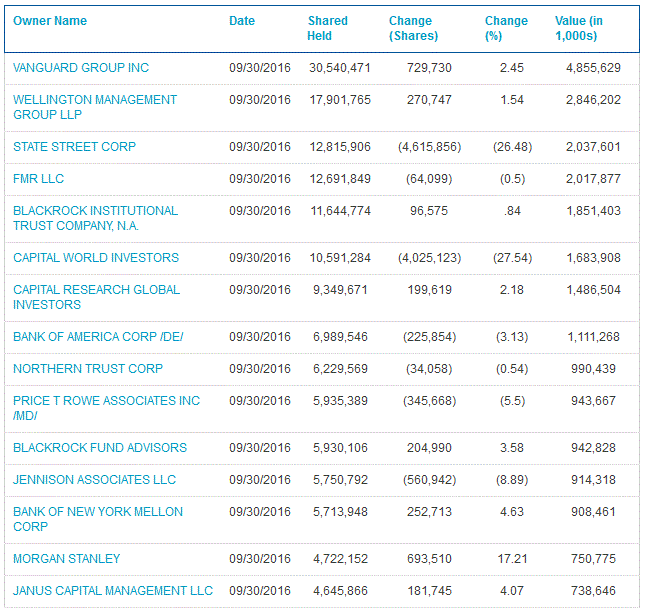Click Capital Research shares 9,349,671

click(340, 290)
